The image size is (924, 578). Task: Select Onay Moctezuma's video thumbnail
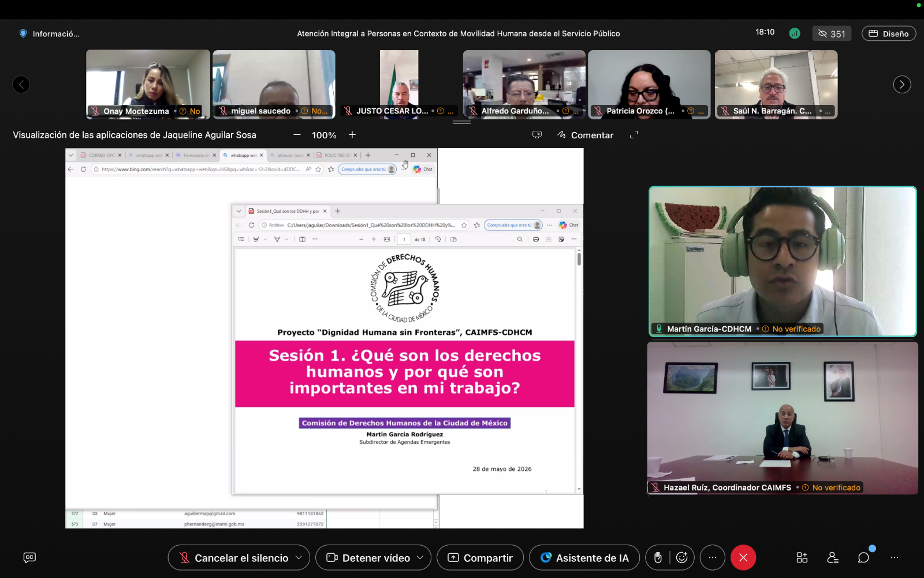pos(148,84)
